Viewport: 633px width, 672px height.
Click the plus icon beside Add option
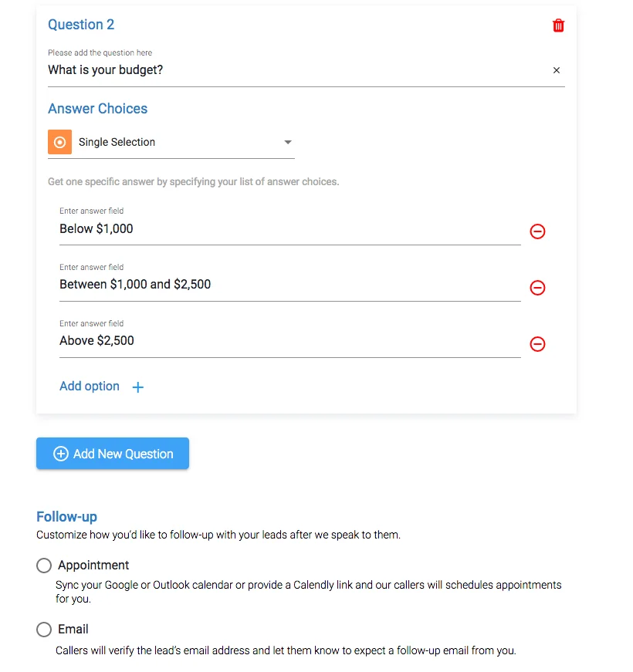138,387
